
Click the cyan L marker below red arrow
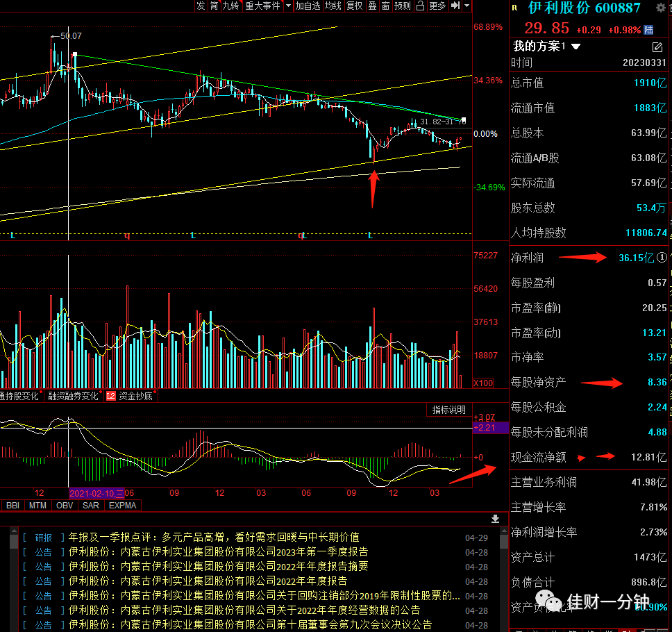coord(370,235)
